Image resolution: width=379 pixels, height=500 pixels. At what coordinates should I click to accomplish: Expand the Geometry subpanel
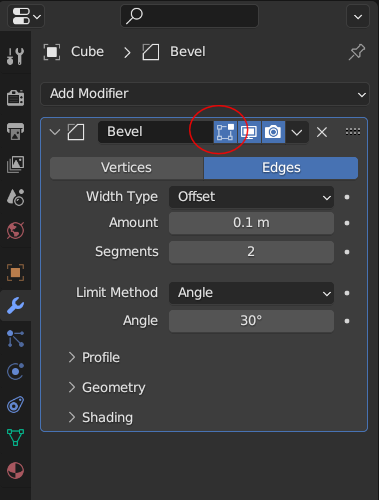(x=107, y=387)
